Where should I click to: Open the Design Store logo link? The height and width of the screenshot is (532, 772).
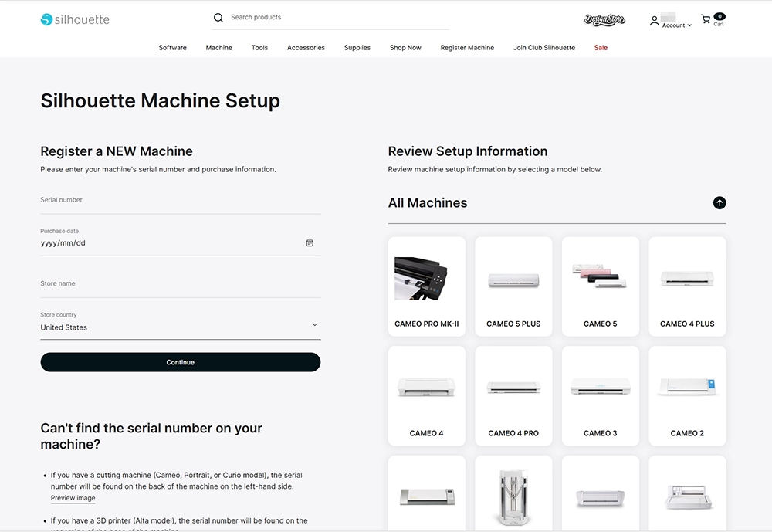pos(604,20)
